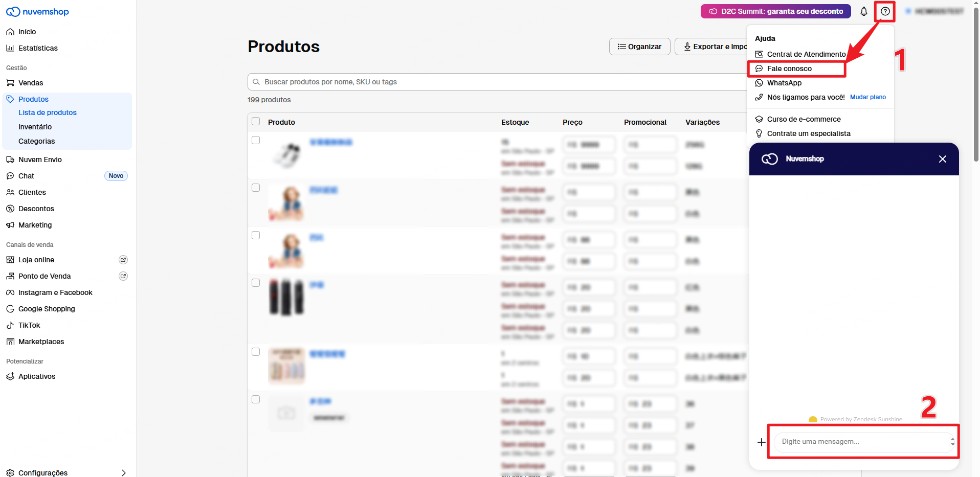This screenshot has width=980, height=477.
Task: Check the black bottles product checkbox
Action: pyautogui.click(x=256, y=283)
